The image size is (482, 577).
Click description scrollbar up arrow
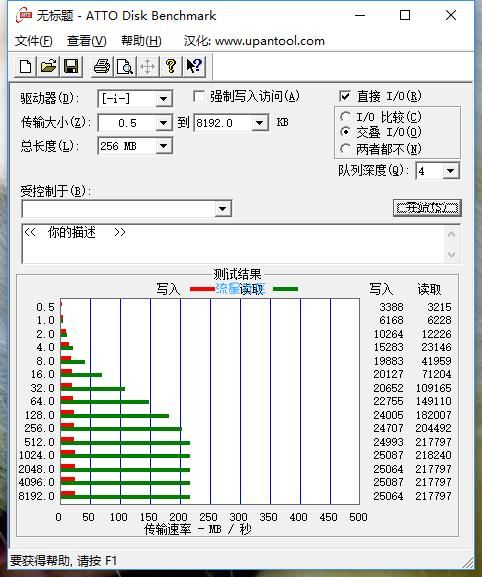[451, 234]
